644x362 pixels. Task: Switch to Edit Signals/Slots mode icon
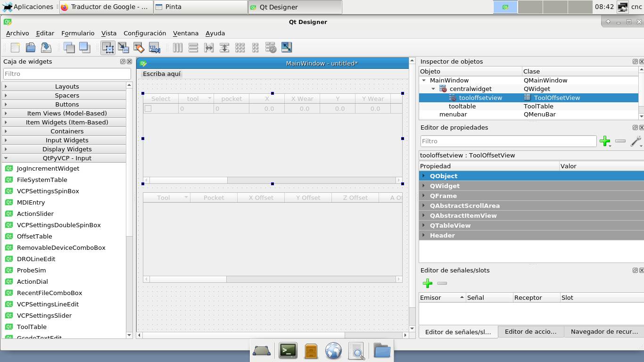click(124, 47)
